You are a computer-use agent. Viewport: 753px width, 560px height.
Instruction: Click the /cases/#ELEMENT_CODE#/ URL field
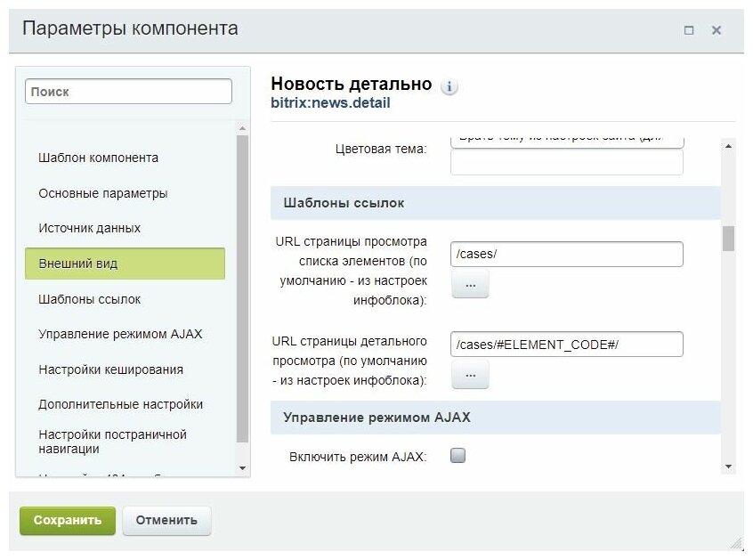(x=566, y=344)
